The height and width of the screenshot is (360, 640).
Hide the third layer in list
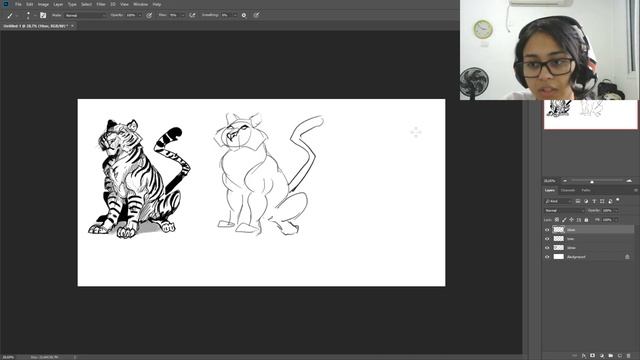(547, 248)
